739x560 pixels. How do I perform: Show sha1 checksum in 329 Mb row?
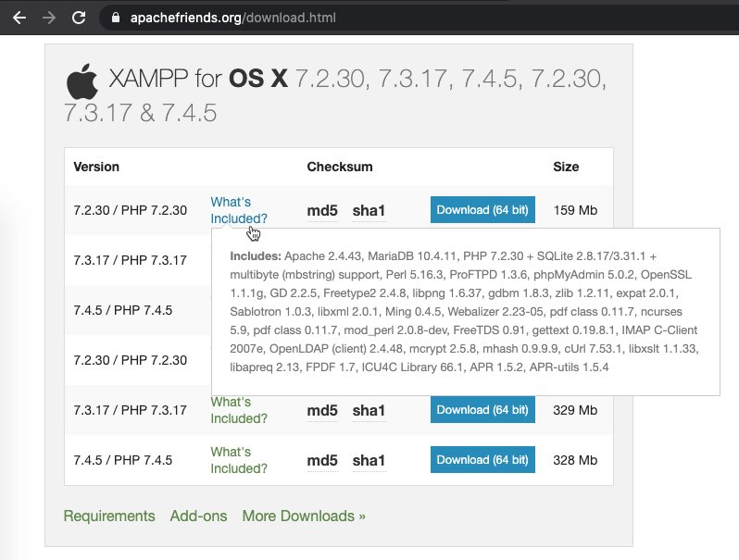369,411
